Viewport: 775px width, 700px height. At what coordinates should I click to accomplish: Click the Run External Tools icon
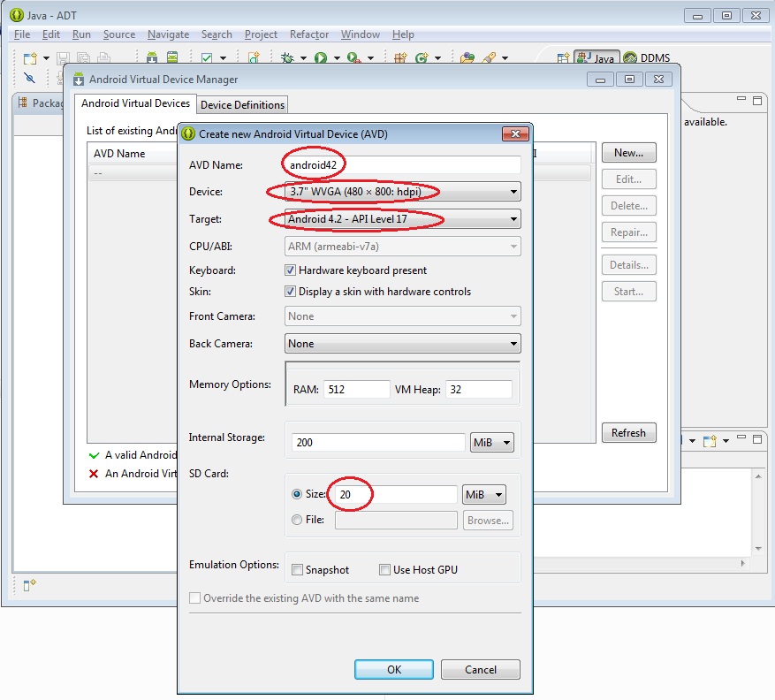(x=353, y=57)
